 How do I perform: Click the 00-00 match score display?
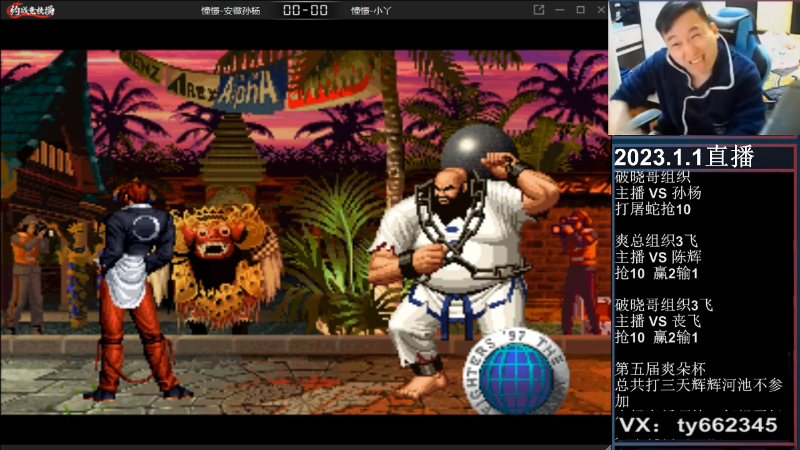pos(305,10)
